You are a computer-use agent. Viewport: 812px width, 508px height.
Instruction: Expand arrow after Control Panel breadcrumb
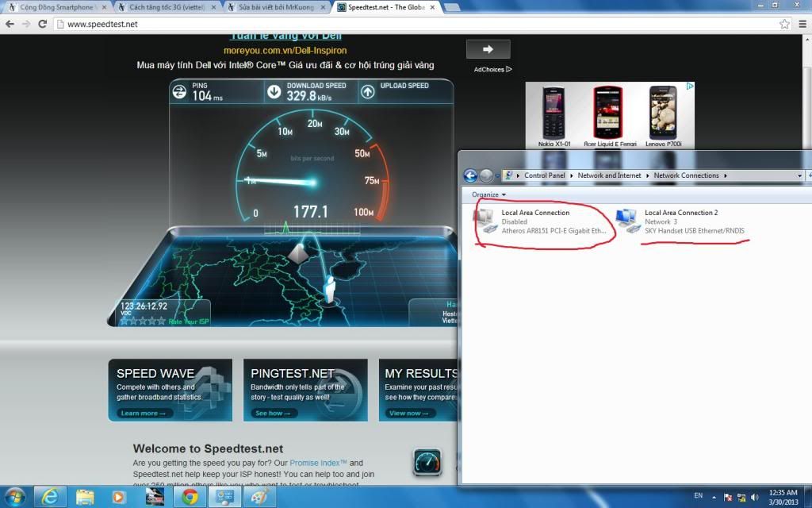point(571,175)
